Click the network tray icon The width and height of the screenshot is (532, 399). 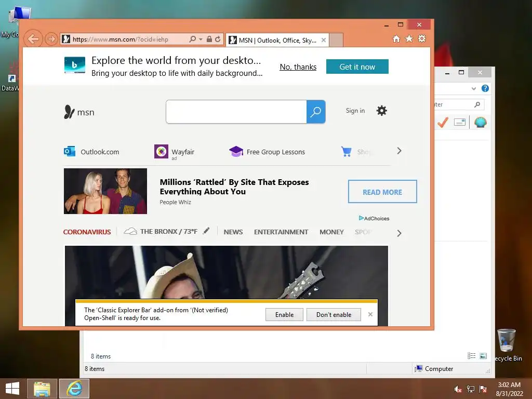pos(471,389)
